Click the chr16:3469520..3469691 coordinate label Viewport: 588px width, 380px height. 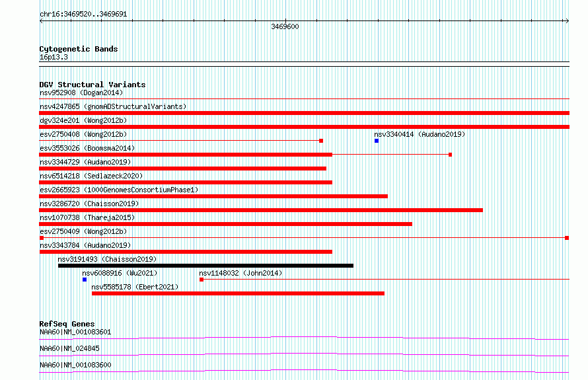(x=83, y=15)
